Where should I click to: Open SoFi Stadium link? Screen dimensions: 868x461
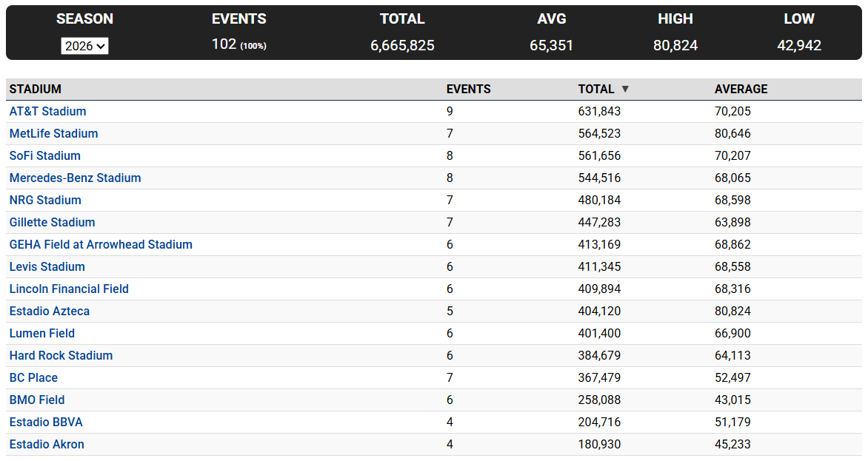(x=45, y=156)
